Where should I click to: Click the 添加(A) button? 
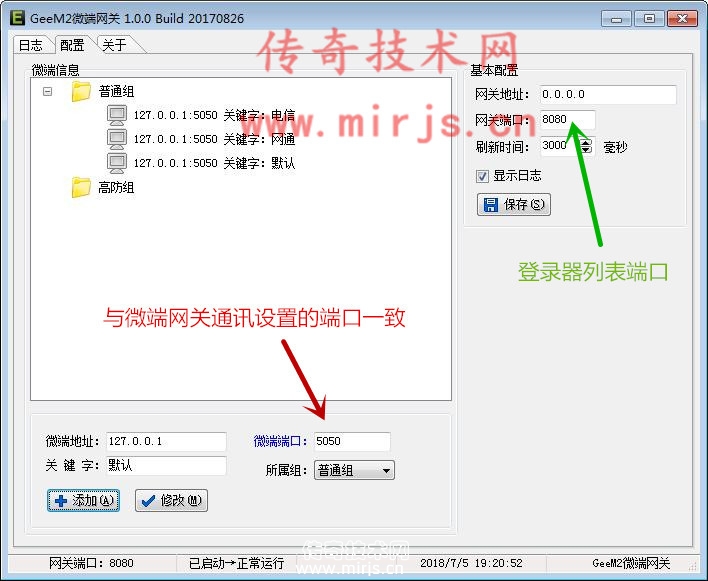(84, 501)
